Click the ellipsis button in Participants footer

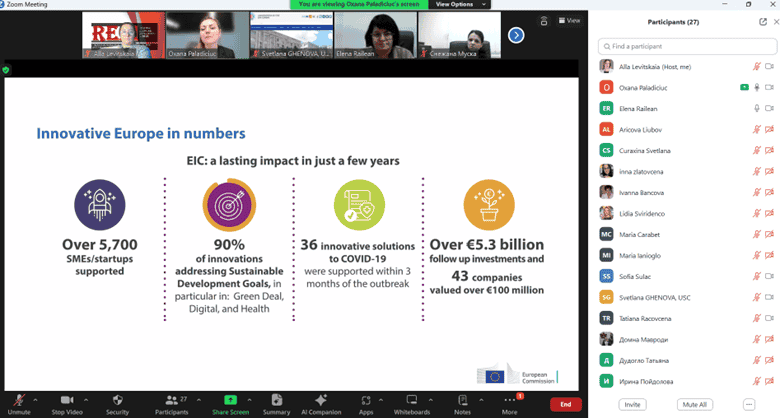(749, 405)
